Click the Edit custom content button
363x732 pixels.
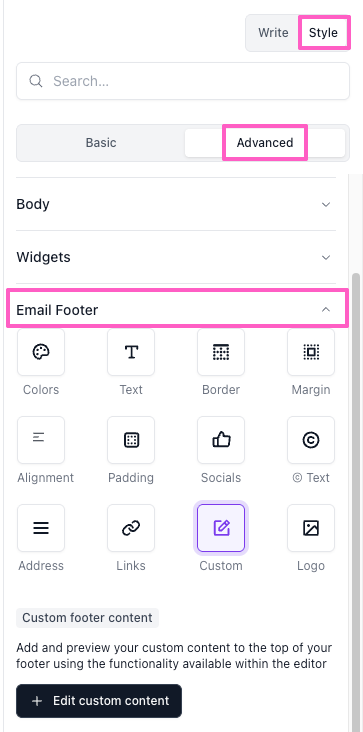click(x=99, y=701)
